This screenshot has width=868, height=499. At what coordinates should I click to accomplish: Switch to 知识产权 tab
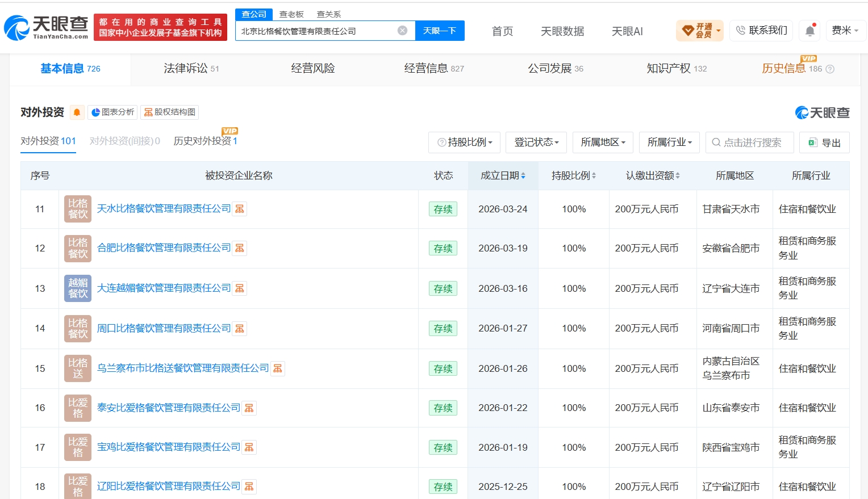pos(677,69)
